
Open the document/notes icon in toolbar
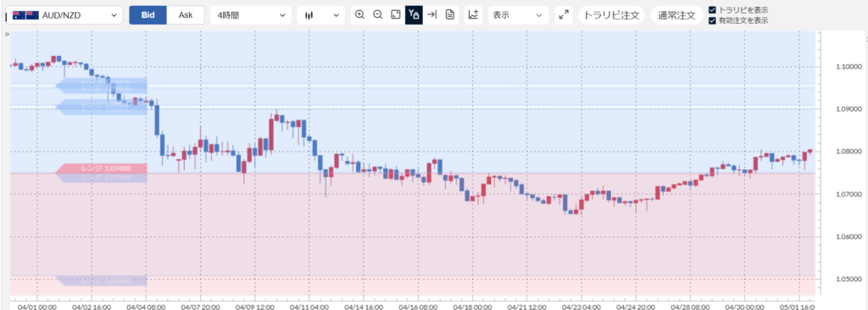[450, 15]
